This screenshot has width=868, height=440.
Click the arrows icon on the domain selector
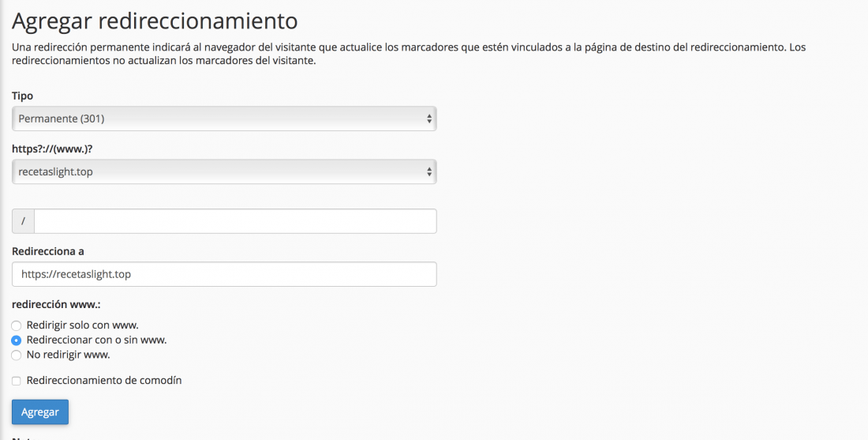pyautogui.click(x=429, y=171)
